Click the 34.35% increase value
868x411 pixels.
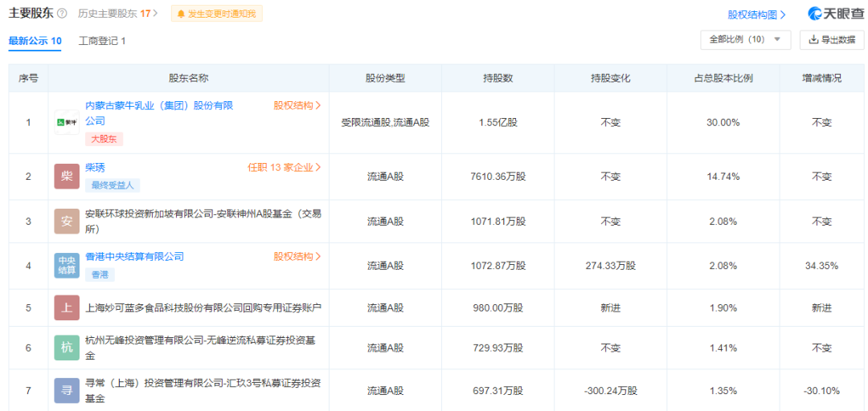pos(821,266)
